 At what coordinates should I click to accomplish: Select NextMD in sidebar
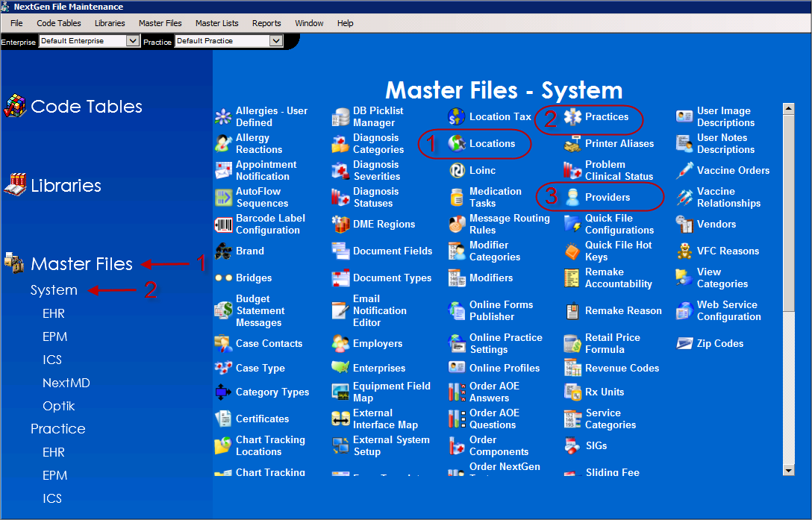click(66, 383)
